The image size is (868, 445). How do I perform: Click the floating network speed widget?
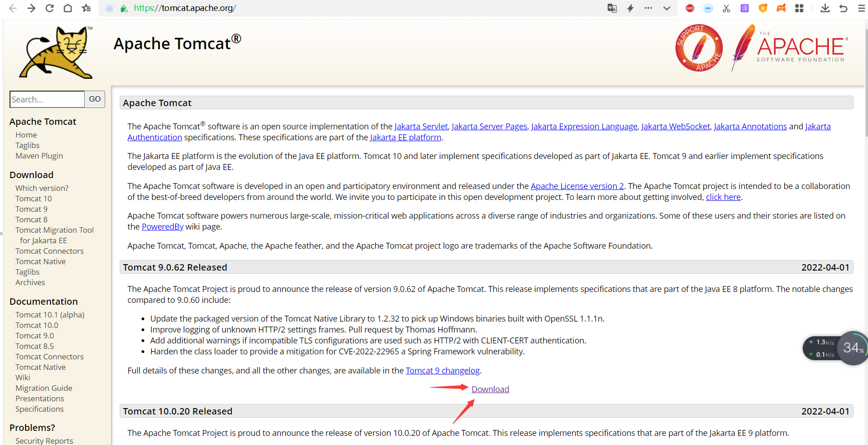(x=834, y=348)
